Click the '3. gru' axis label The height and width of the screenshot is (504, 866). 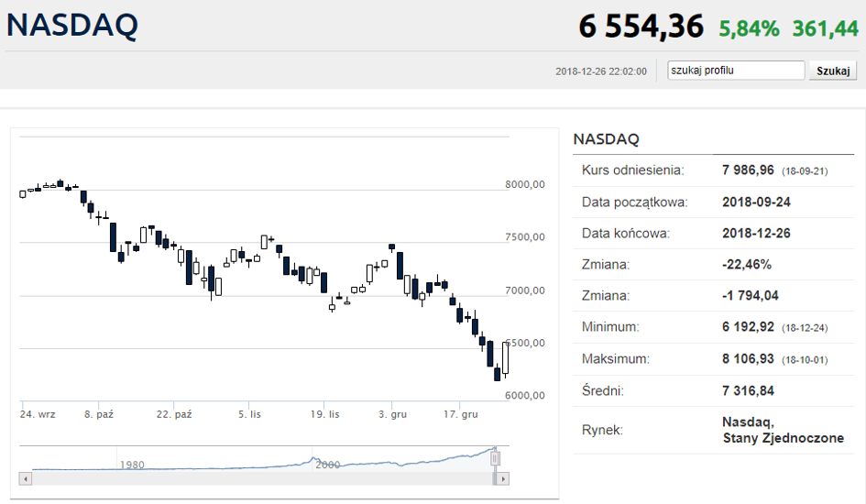393,414
